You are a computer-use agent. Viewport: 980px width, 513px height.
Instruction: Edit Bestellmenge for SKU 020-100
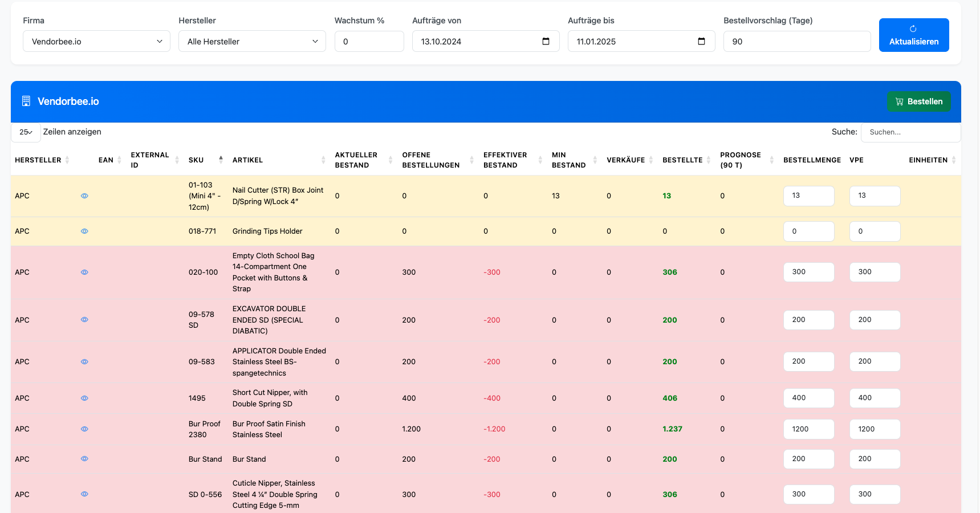click(808, 272)
